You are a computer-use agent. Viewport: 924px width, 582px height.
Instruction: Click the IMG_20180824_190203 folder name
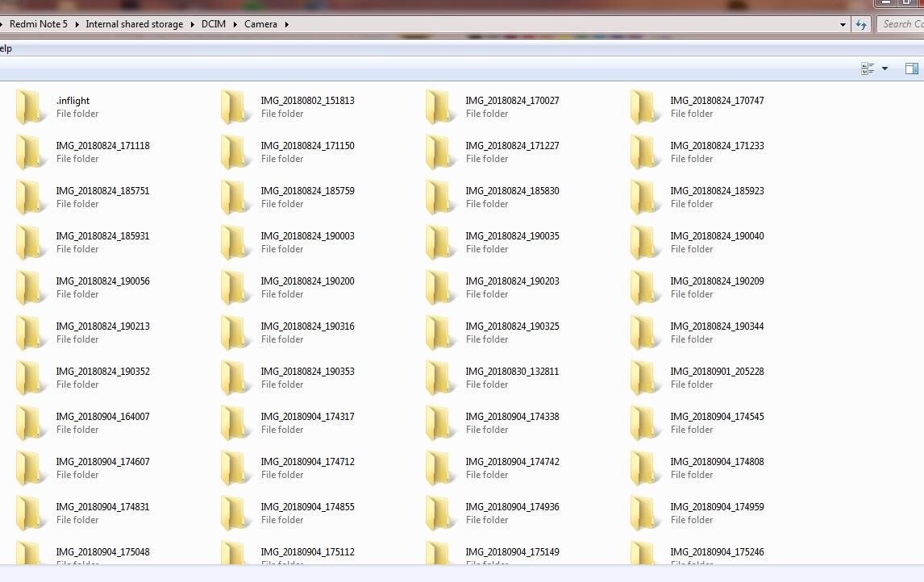click(x=512, y=281)
